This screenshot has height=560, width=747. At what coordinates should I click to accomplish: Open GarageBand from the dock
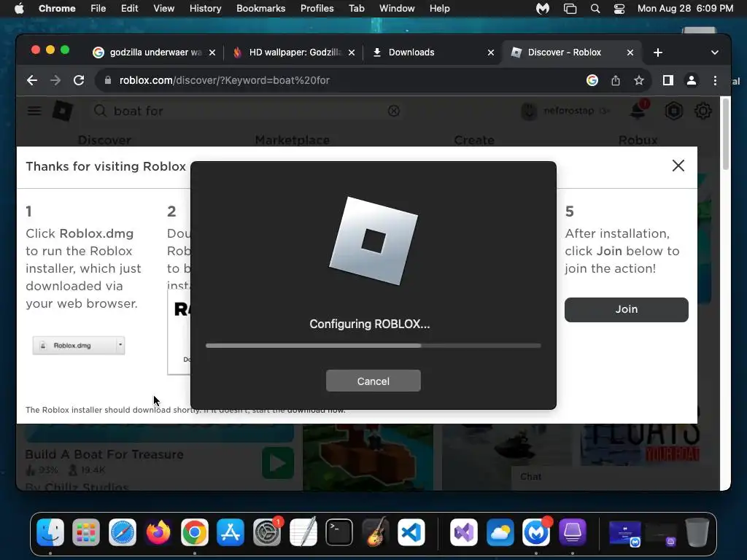(x=375, y=532)
